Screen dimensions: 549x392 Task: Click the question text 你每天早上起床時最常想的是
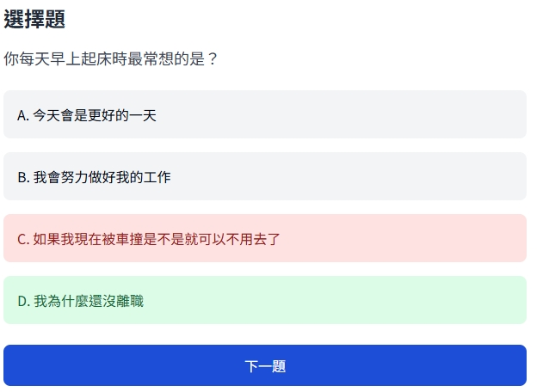(111, 59)
